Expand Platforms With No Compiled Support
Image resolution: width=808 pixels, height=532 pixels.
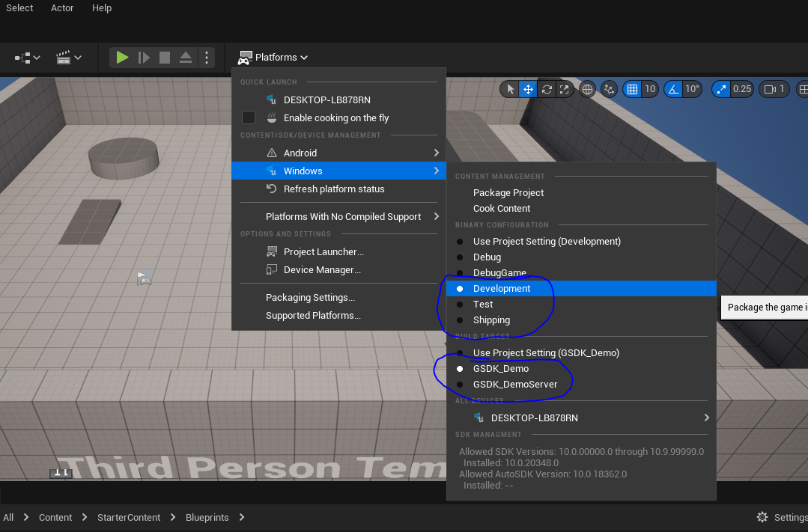tap(338, 217)
